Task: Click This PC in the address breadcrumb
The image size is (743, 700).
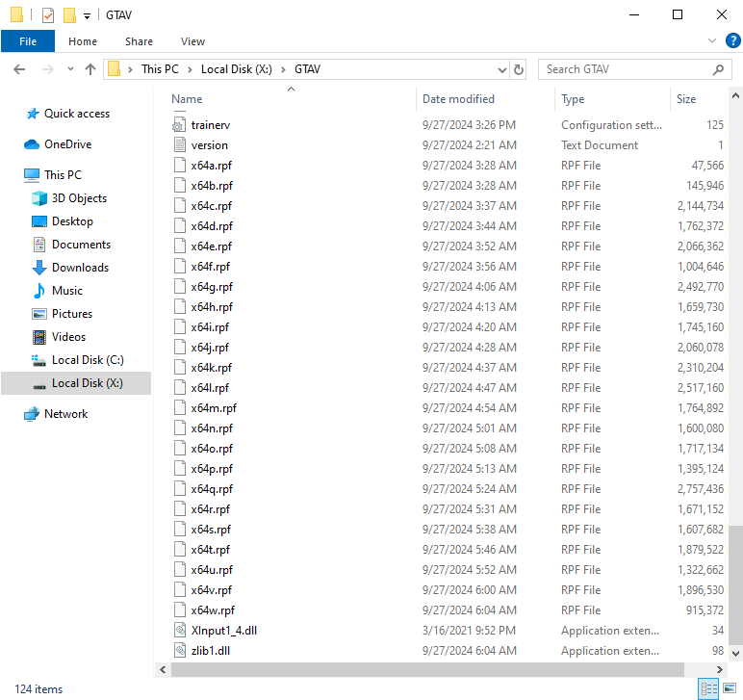Action: 160,69
